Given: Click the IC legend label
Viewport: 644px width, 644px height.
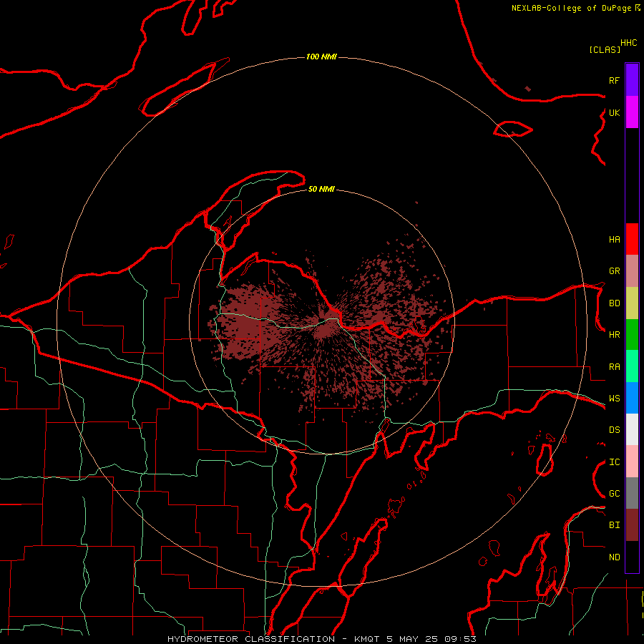Looking at the screenshot, I should [x=614, y=462].
